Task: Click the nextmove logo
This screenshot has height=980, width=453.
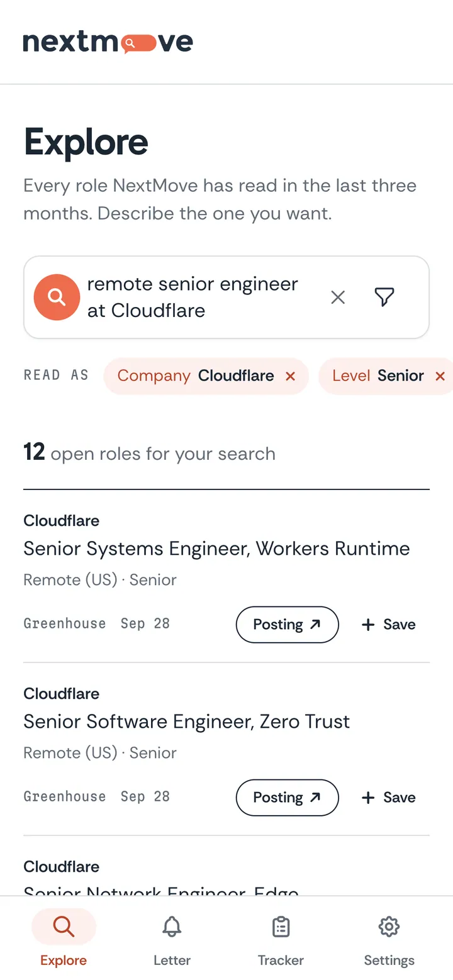Action: pyautogui.click(x=108, y=42)
